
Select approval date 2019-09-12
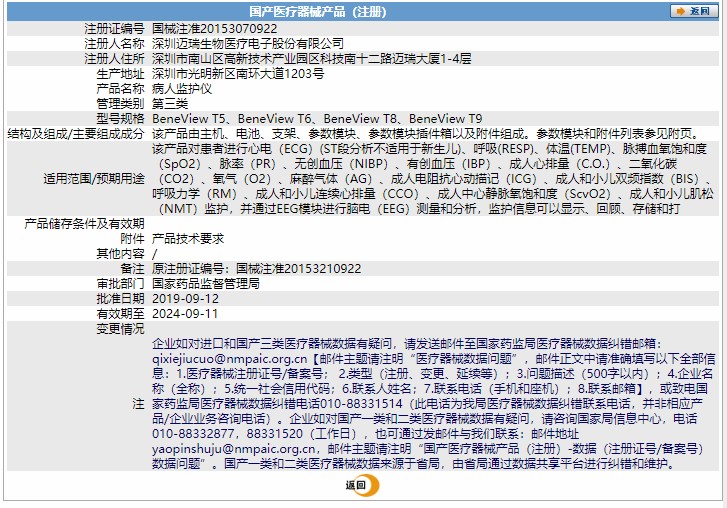point(185,298)
